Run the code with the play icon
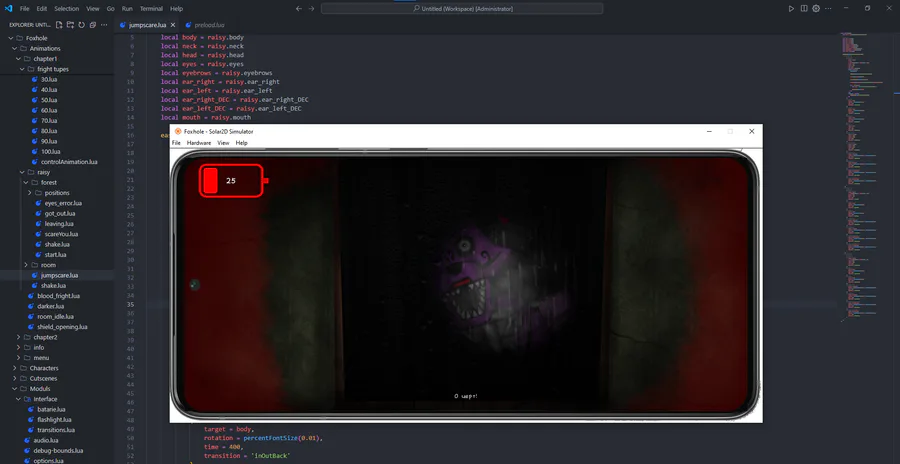 [x=792, y=9]
